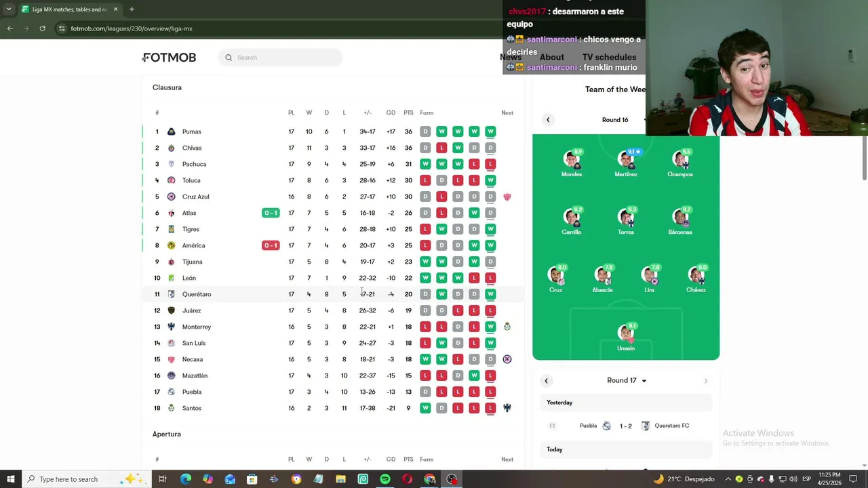Select player Morales in Team of the Week

pos(572,163)
